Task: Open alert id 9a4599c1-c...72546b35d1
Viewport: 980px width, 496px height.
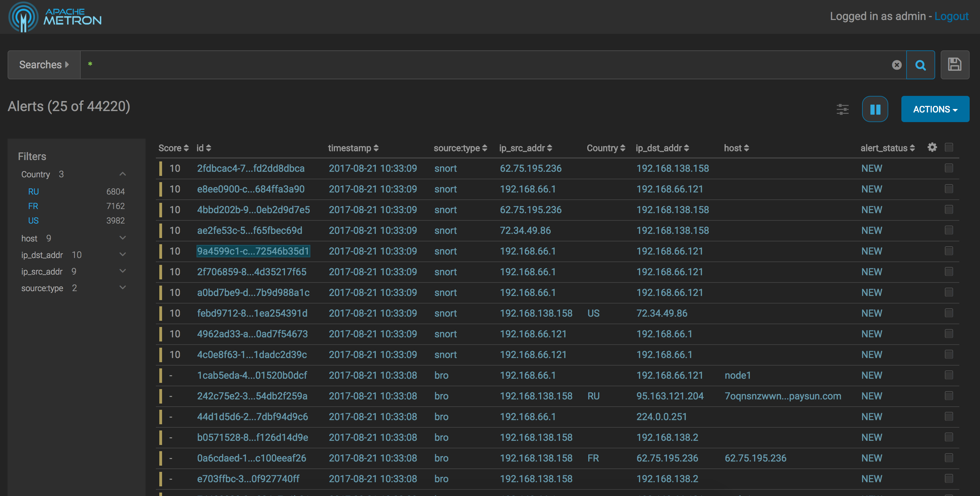Action: point(253,251)
